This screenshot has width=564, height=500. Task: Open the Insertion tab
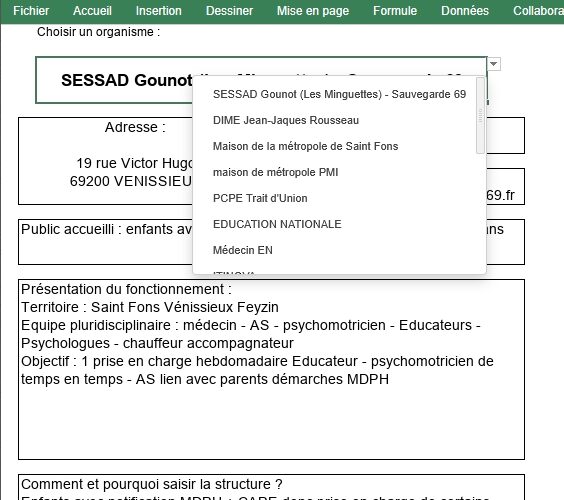[159, 11]
